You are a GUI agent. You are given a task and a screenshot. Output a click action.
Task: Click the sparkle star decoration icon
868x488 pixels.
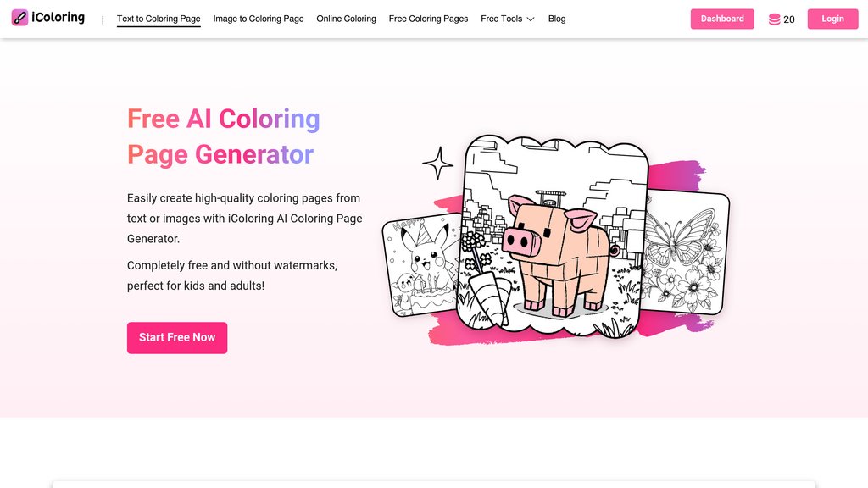438,164
